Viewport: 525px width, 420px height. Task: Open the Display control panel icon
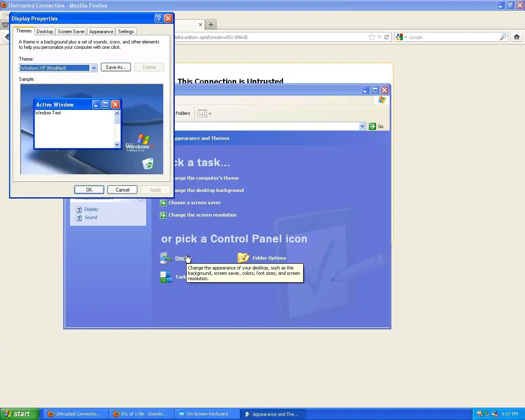pos(166,258)
